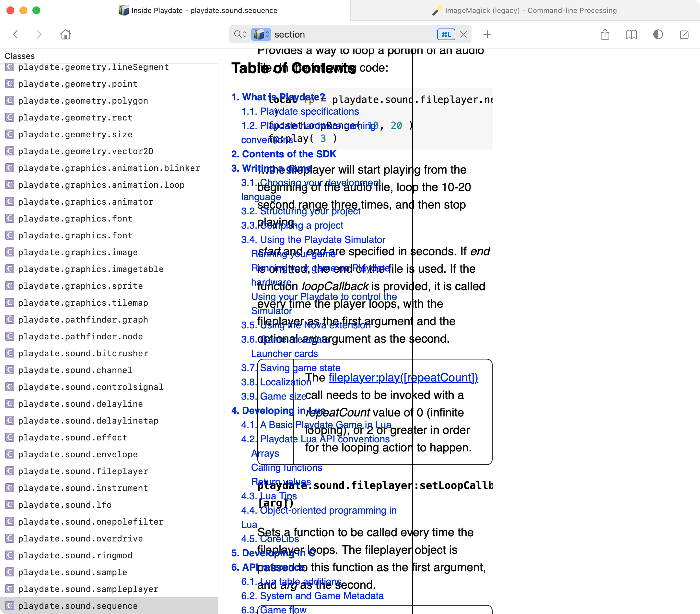Select playdate.geometry.point class

[109, 84]
